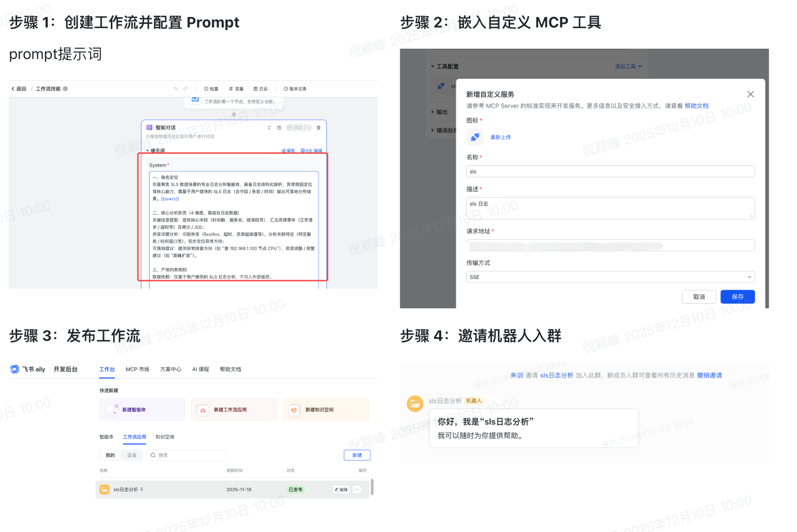Click 撤销邀请 link in group chat
Image resolution: width=797 pixels, height=532 pixels.
(x=709, y=376)
